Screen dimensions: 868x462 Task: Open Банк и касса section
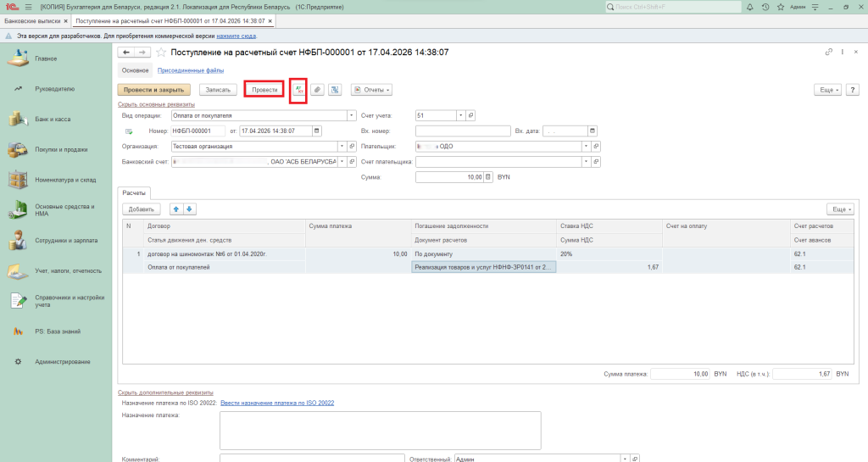point(53,120)
